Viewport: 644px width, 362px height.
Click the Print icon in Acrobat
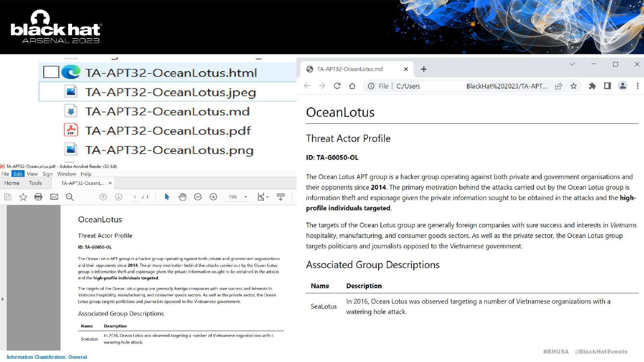pyautogui.click(x=39, y=197)
